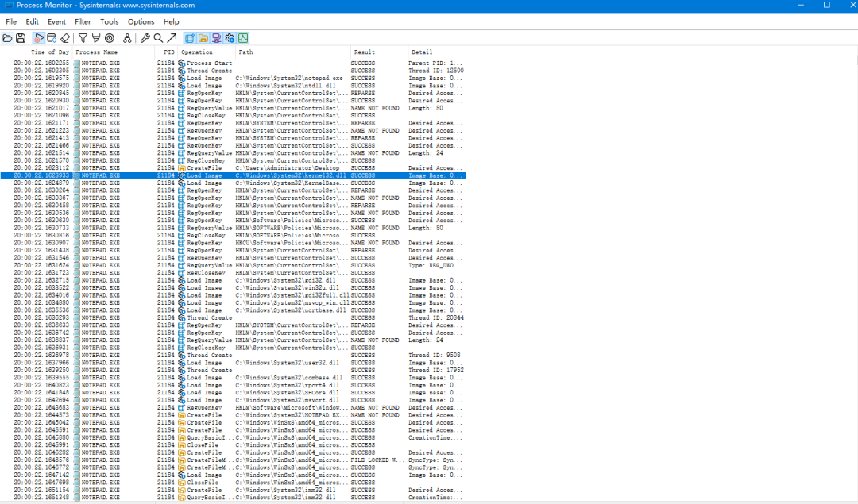858x504 pixels.
Task: Toggle Show Profiling Events
Action: click(243, 38)
